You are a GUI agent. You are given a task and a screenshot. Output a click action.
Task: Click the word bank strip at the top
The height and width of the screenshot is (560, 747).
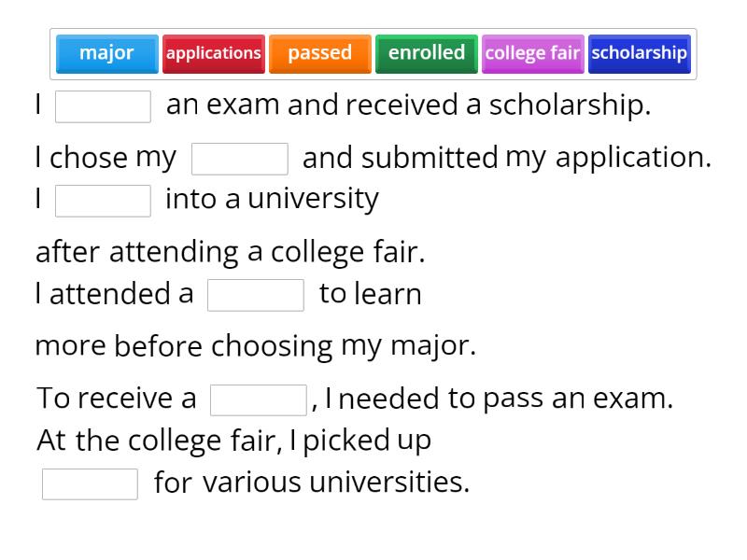click(373, 53)
